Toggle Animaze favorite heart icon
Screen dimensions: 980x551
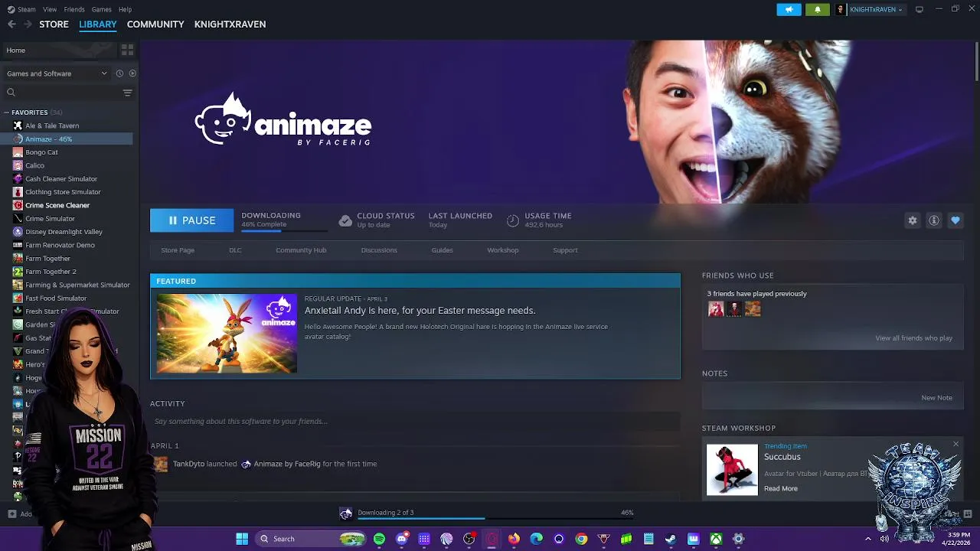tap(955, 220)
